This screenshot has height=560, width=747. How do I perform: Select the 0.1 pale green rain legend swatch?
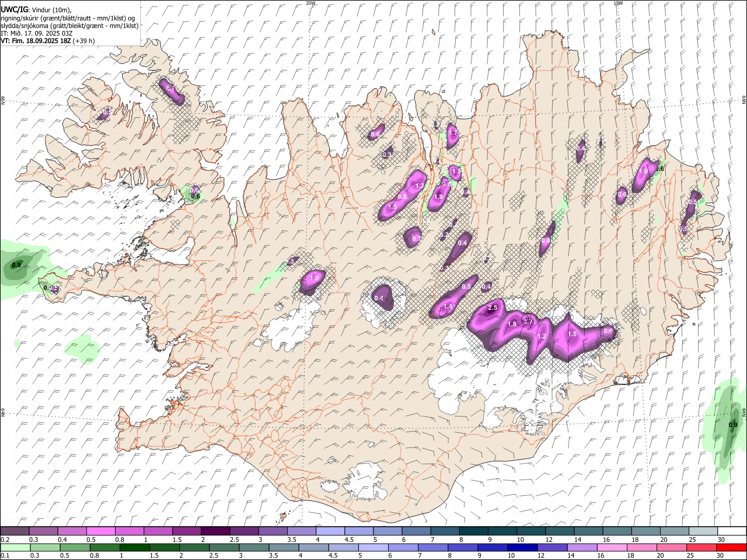(15, 547)
